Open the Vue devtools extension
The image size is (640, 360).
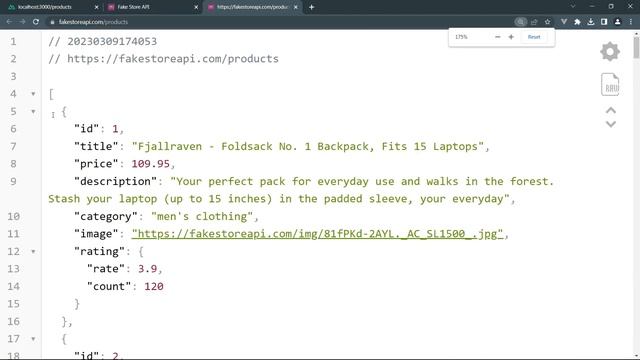pyautogui.click(x=564, y=22)
